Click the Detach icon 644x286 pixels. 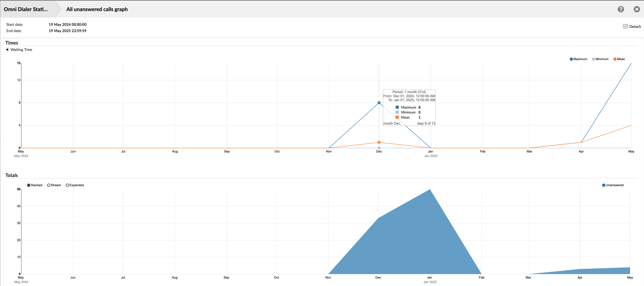coord(625,26)
